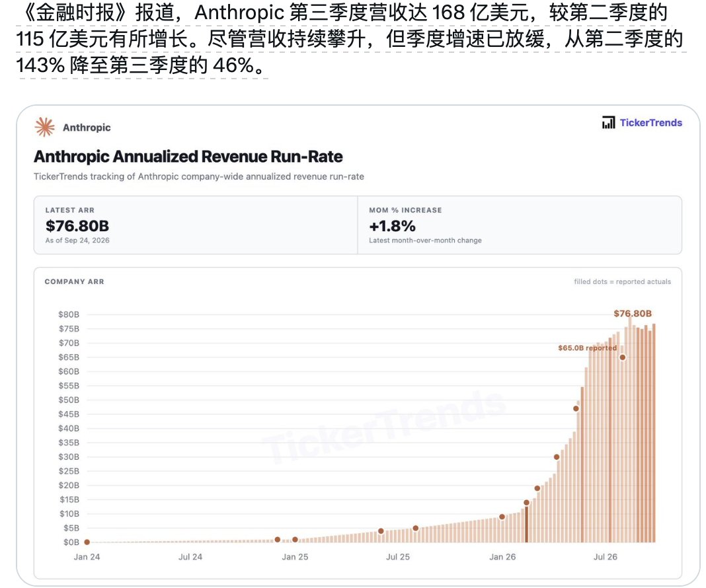Screen dimensions: 706x588
Task: Click Latest month-over-month change caption
Action: coord(425,240)
